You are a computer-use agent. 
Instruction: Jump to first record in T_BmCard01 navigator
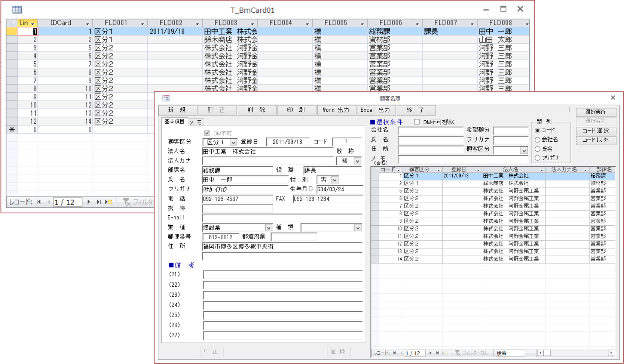39,202
